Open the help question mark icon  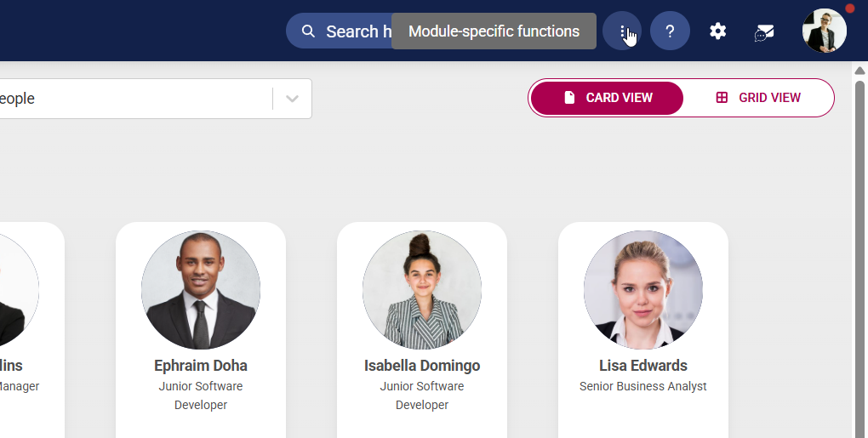click(x=670, y=31)
